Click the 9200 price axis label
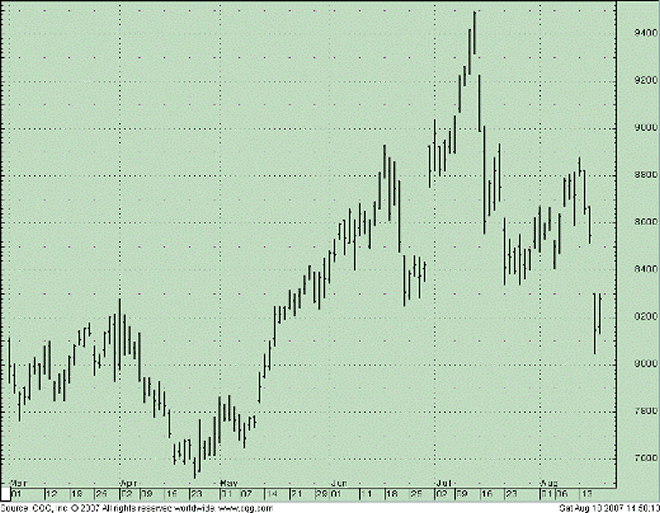Viewport: 660px width, 513px height. (x=645, y=80)
